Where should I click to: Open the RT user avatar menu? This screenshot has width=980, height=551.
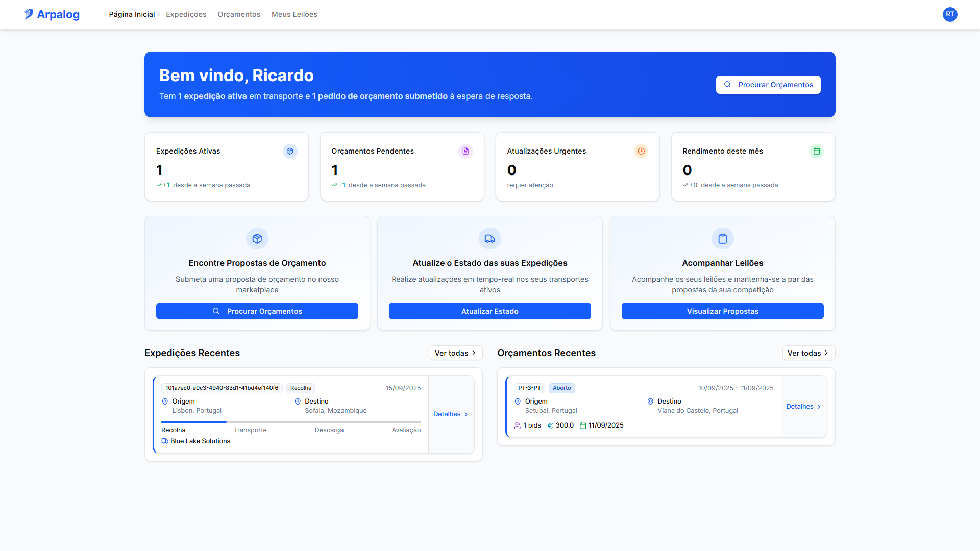pos(949,14)
